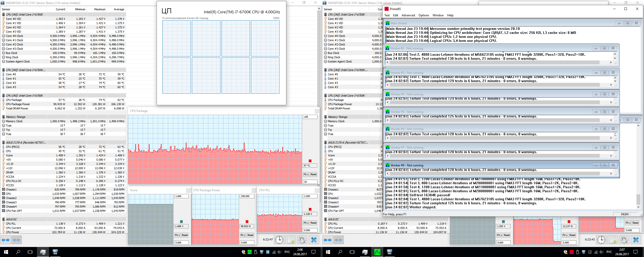
Task: Click the volume icon on left taskbar
Action: coord(280,252)
